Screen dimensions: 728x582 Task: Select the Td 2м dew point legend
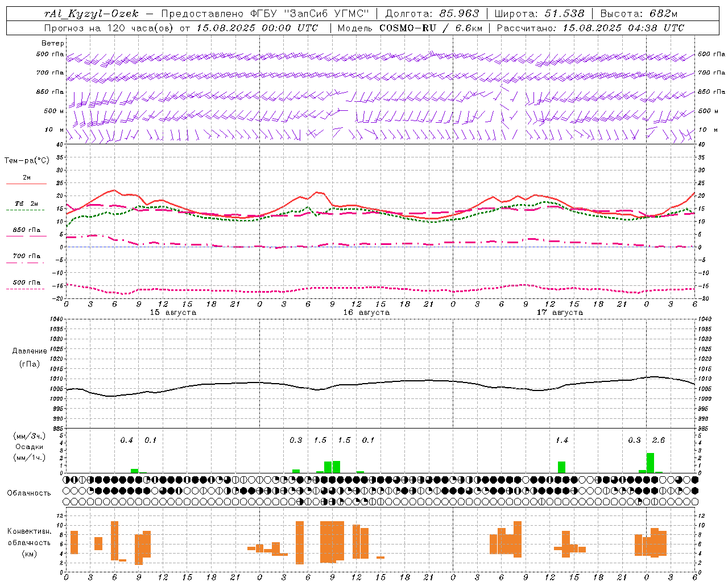click(x=27, y=203)
